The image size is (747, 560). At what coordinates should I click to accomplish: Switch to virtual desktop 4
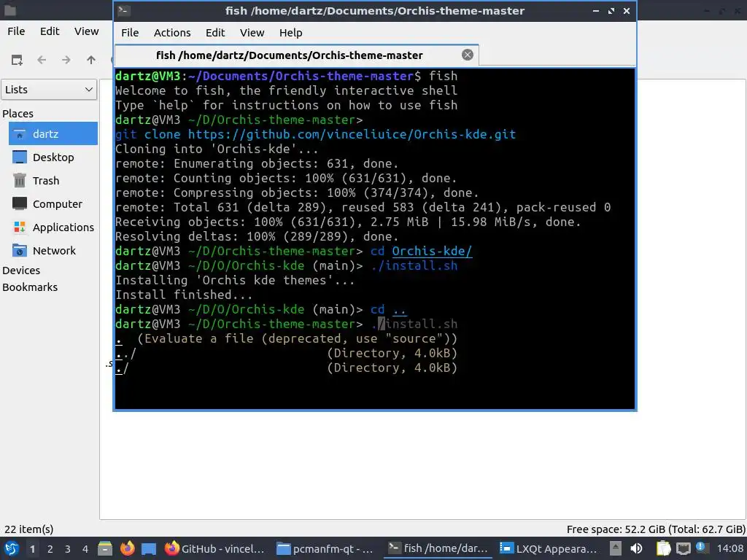[85, 549]
